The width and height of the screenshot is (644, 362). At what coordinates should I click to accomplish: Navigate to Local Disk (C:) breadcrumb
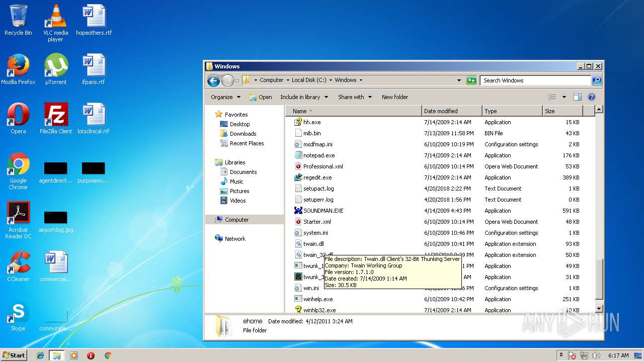click(309, 80)
